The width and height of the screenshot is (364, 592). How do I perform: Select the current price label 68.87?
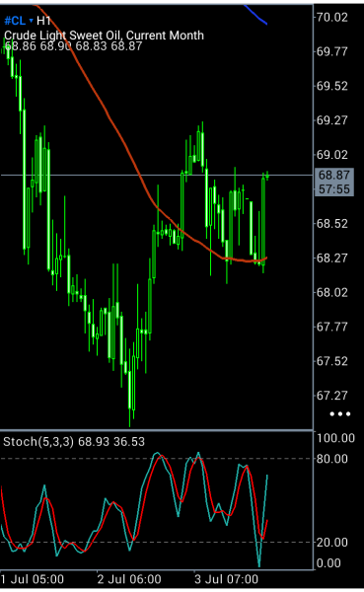click(333, 176)
